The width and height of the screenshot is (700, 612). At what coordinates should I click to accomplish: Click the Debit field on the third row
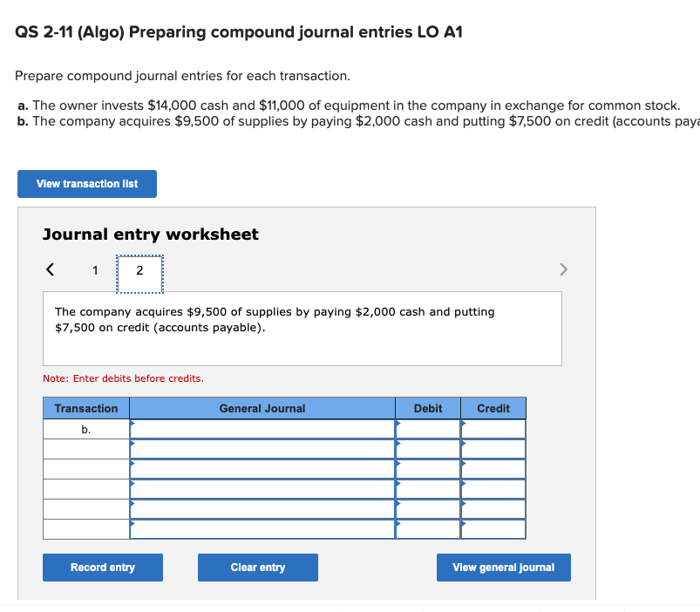coord(427,468)
